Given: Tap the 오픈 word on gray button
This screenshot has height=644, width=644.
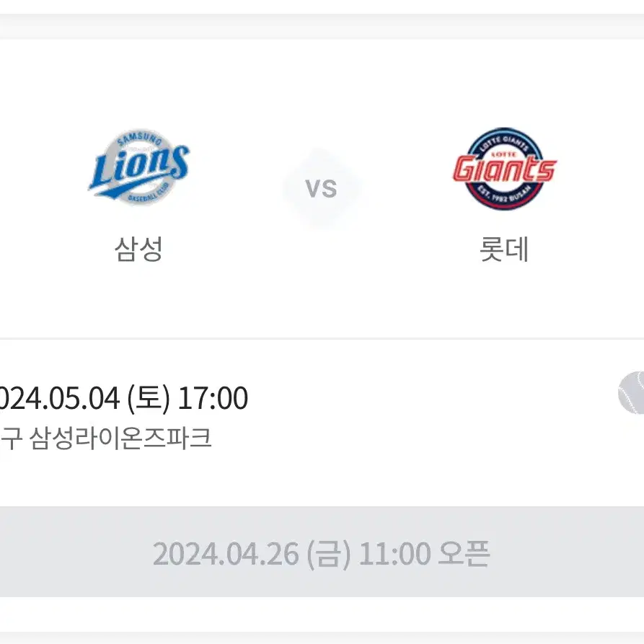Looking at the screenshot, I should click(464, 553).
